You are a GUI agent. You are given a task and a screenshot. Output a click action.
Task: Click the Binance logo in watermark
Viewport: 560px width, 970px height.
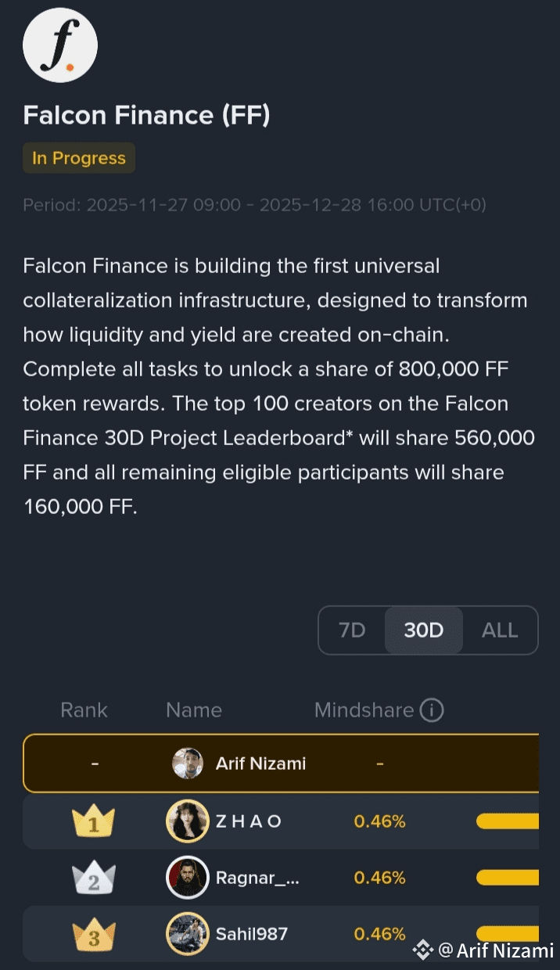tap(423, 950)
